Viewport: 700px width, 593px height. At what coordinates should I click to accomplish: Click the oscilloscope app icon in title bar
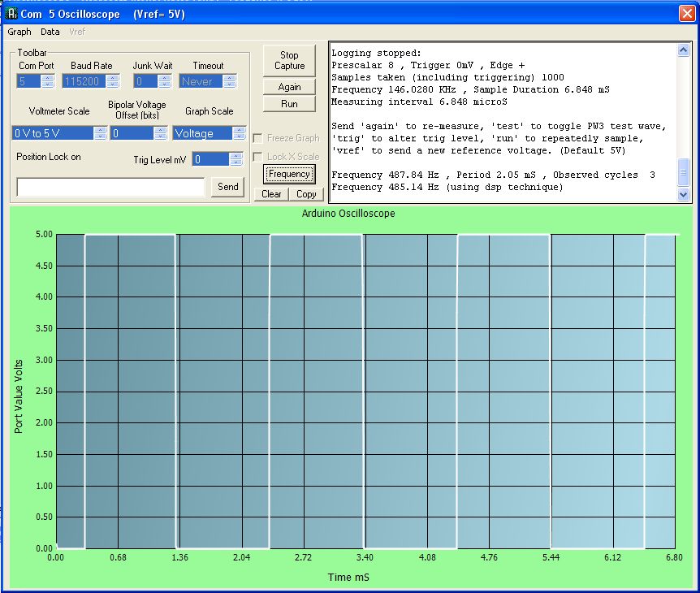(12, 14)
